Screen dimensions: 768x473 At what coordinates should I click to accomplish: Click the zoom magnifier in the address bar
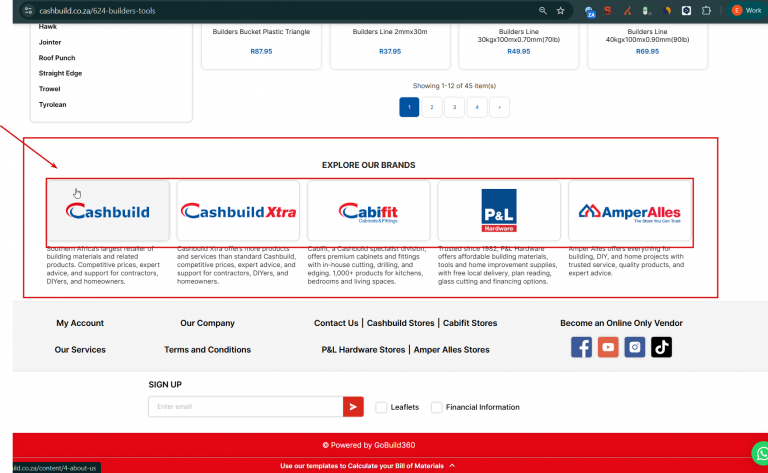(x=543, y=11)
